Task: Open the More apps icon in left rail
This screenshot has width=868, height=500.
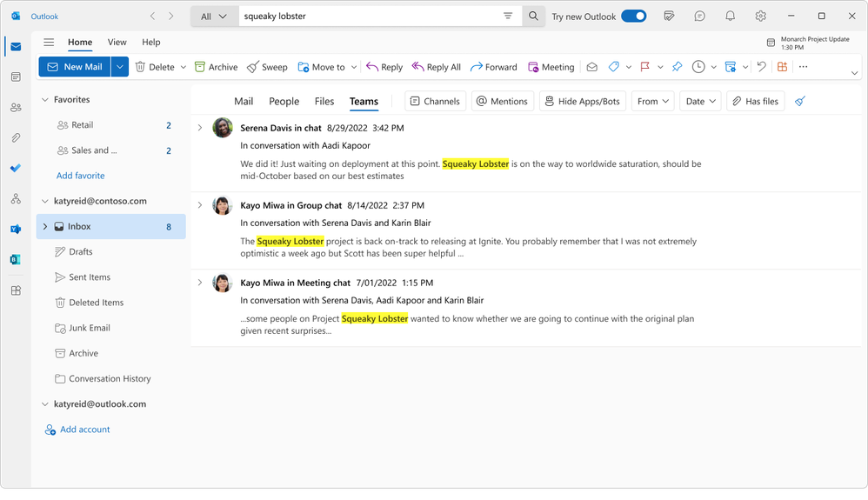Action: coord(16,290)
